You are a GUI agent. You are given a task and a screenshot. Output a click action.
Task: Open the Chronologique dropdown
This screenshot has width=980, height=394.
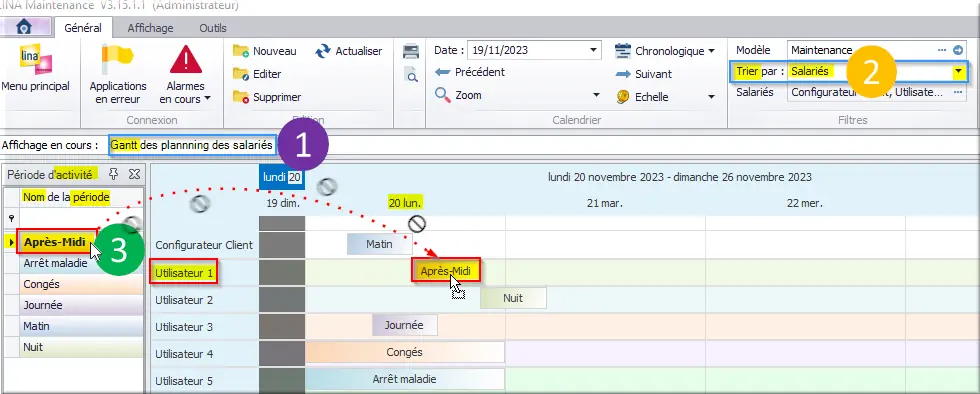pos(711,51)
